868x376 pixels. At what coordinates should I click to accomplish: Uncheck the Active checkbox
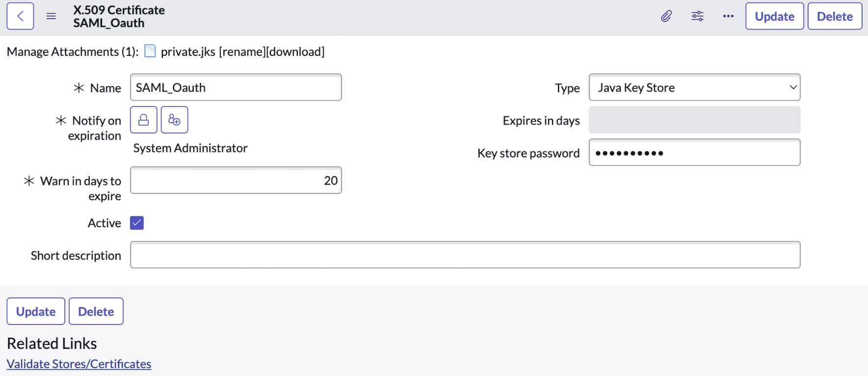[x=137, y=223]
